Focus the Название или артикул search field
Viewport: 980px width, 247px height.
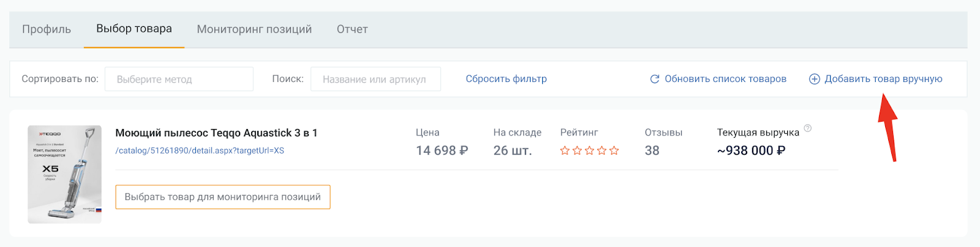(x=375, y=79)
